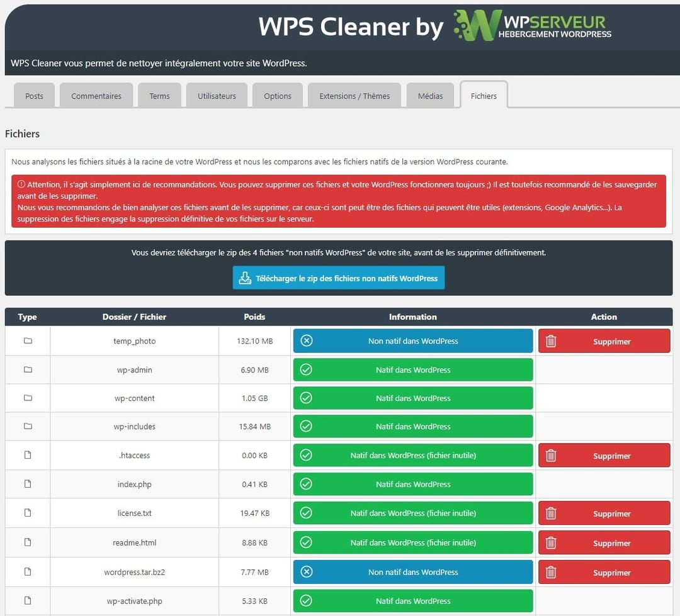Switch to the Commentaires tab
680x616 pixels.
[96, 96]
